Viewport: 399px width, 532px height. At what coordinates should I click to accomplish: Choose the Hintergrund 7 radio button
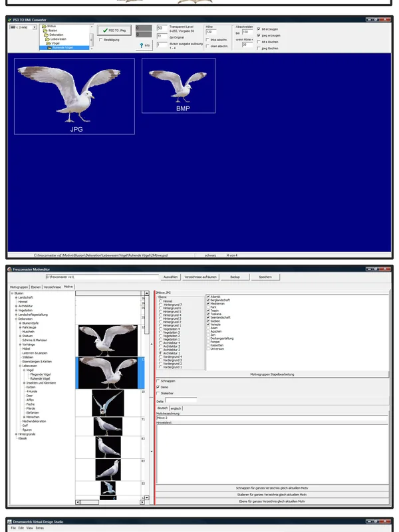pyautogui.click(x=160, y=305)
